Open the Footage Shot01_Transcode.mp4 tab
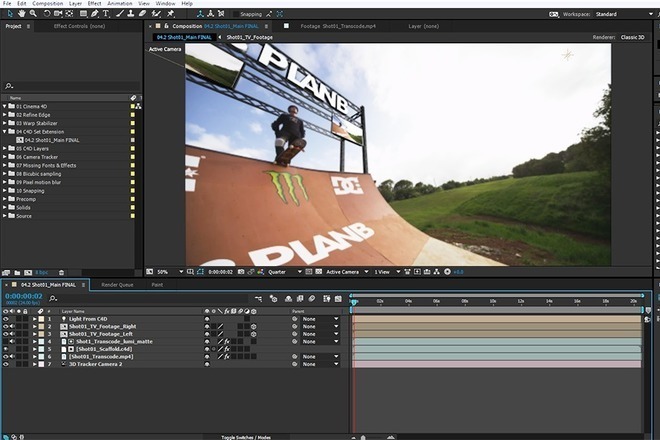 click(338, 26)
